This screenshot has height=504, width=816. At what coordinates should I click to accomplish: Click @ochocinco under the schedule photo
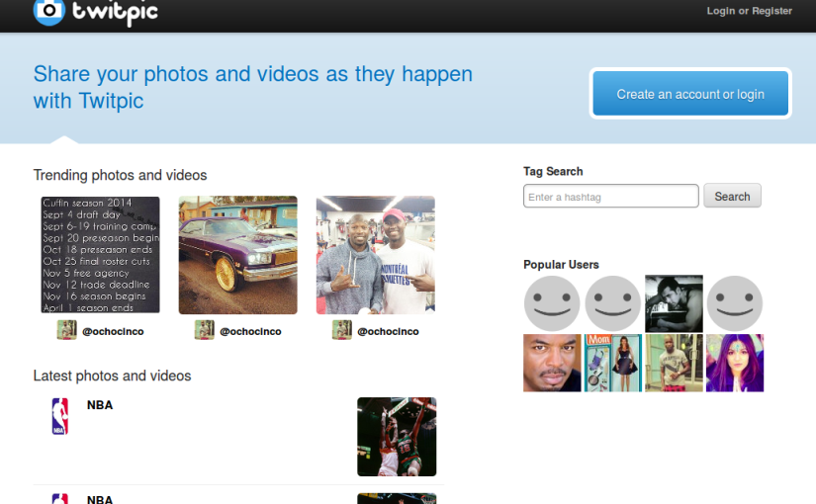point(113,331)
